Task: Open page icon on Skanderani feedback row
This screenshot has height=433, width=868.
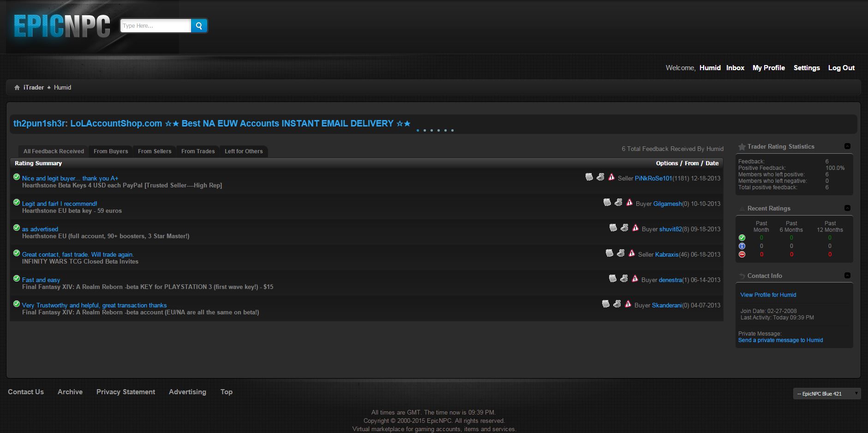Action: tap(606, 304)
